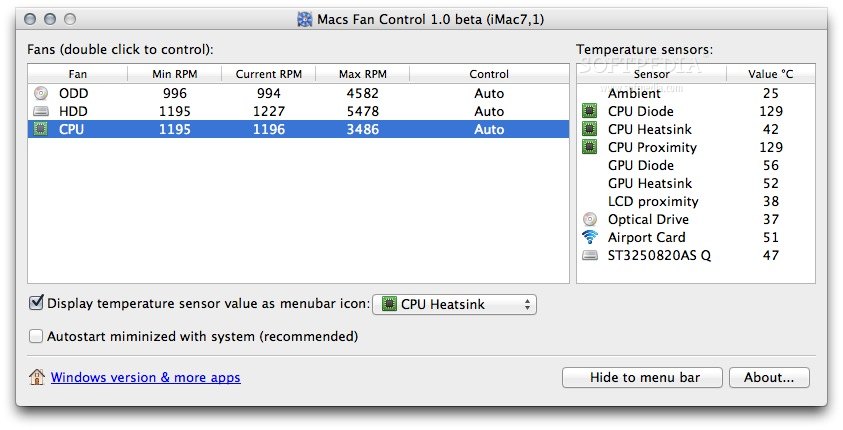Select the ODD fan row name
The height and width of the screenshot is (430, 843).
click(74, 94)
